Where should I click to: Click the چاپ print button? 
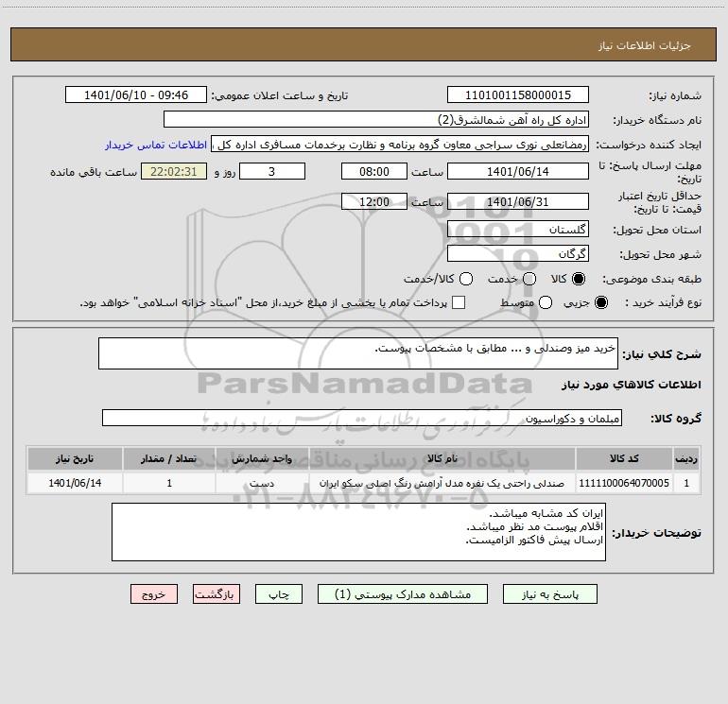(x=279, y=594)
